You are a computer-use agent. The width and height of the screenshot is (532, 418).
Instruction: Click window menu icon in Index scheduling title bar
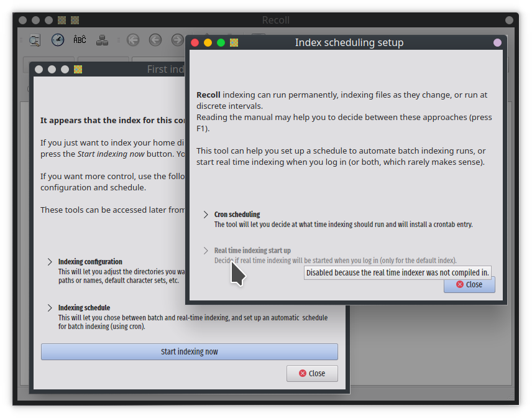234,43
